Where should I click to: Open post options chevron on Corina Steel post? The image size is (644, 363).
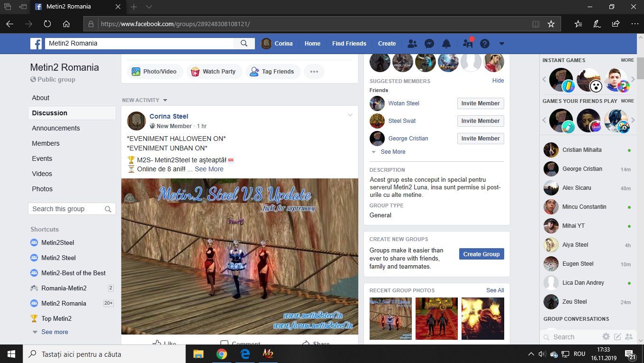click(350, 115)
